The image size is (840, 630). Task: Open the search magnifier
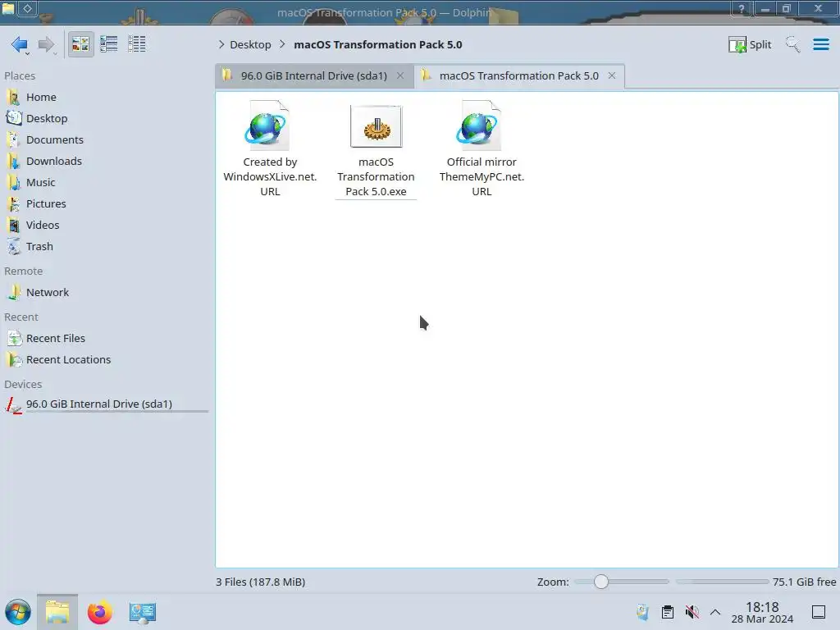point(792,44)
